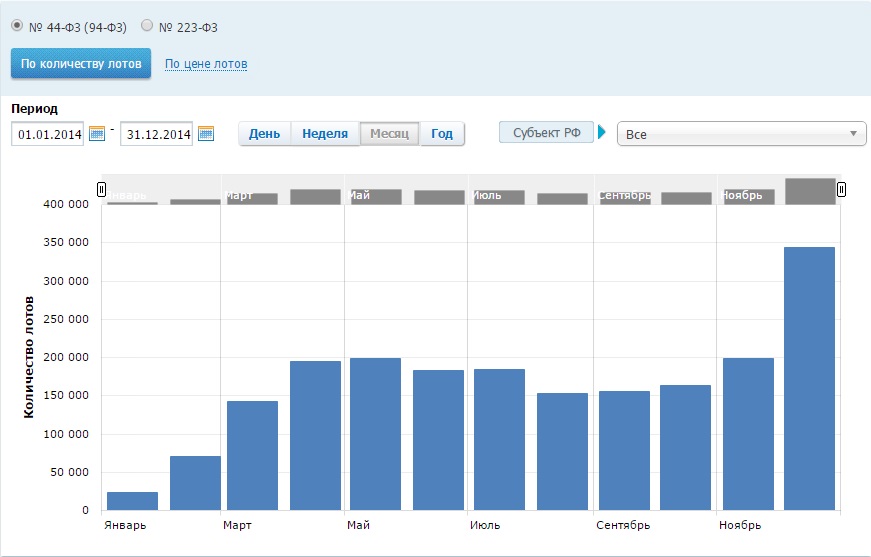871x557 pixels.
Task: Click the Март bar in the chart
Action: click(252, 455)
